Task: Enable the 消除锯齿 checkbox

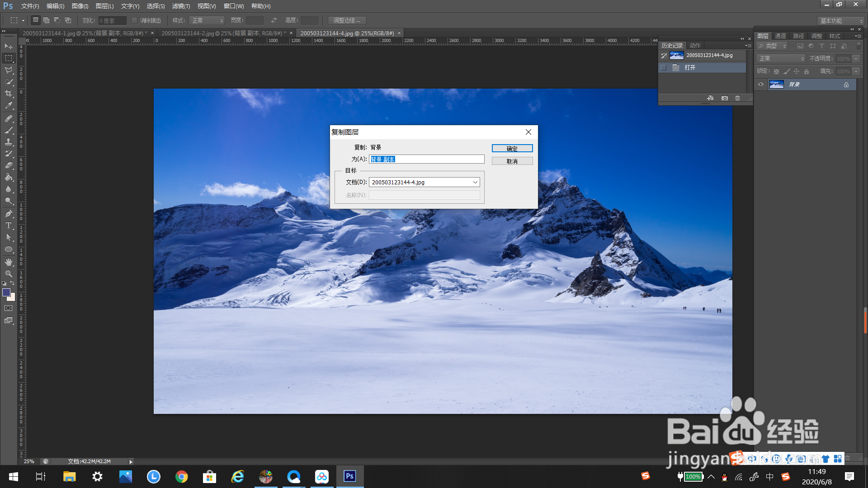Action: (x=134, y=20)
